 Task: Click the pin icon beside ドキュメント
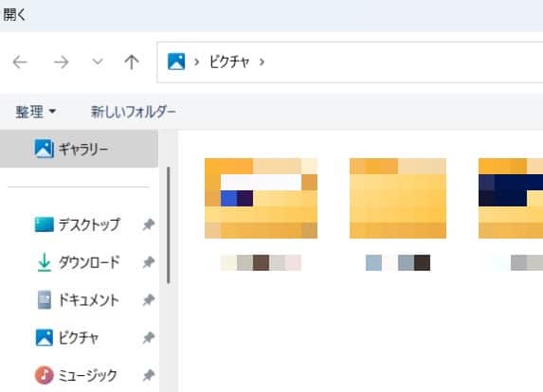pos(149,300)
